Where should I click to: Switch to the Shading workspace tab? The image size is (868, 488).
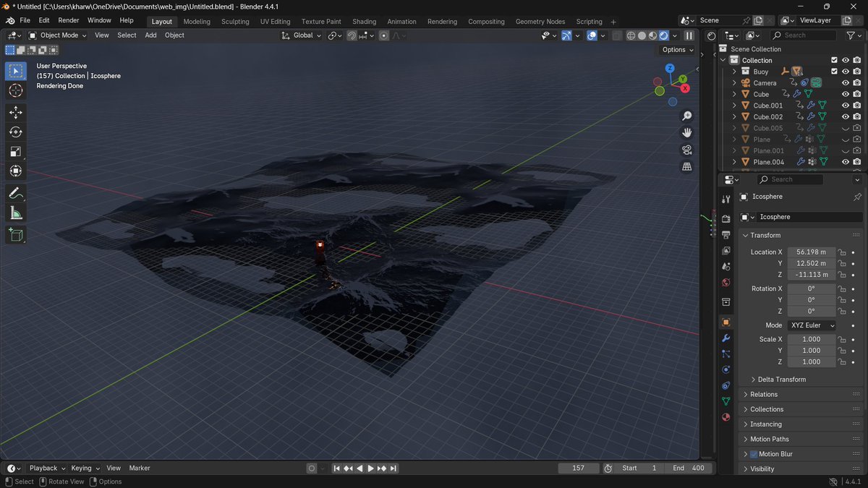pyautogui.click(x=365, y=22)
